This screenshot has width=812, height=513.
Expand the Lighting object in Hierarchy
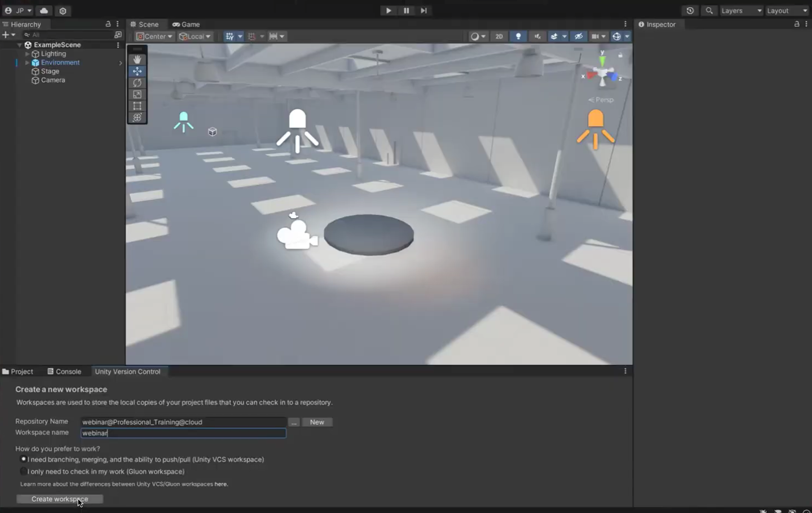(27, 54)
